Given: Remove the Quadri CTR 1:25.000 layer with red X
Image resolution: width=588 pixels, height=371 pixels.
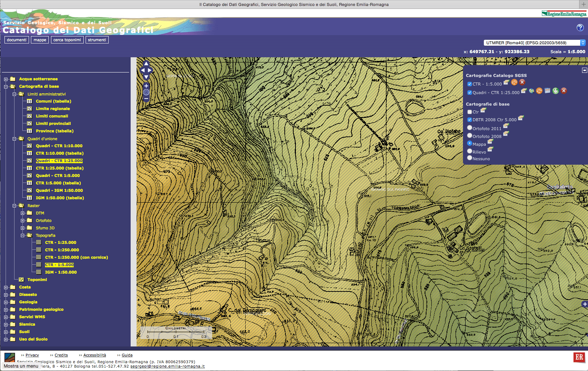Looking at the screenshot, I should pos(564,91).
